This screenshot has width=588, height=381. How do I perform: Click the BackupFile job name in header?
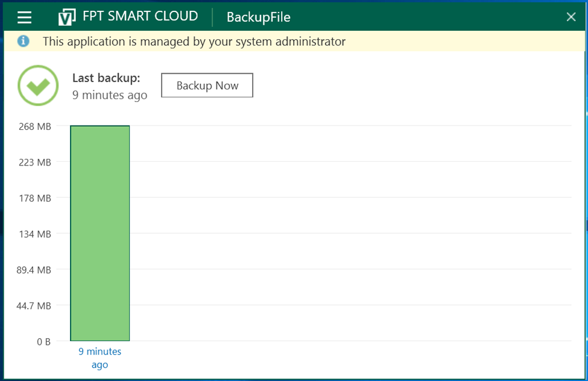(258, 17)
